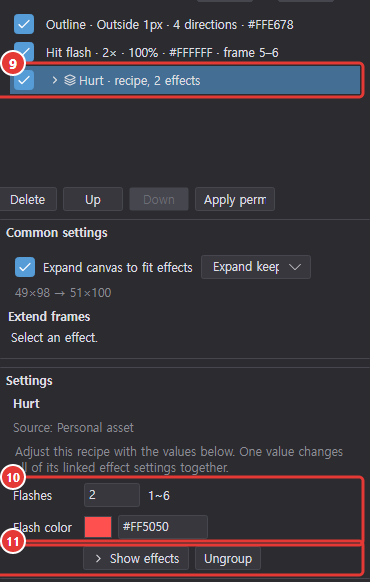Toggle the Hurt recipe checkbox

24,80
